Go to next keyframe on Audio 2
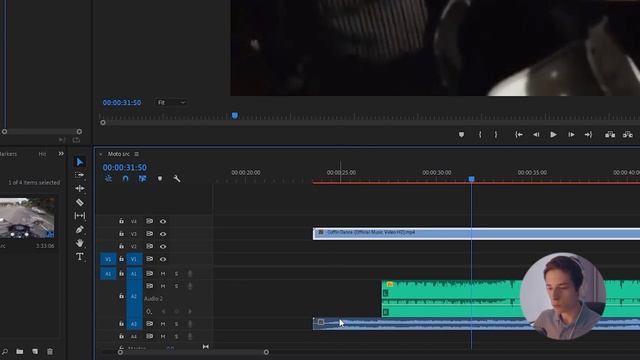Viewport: 640px width, 360px height. pyautogui.click(x=190, y=311)
